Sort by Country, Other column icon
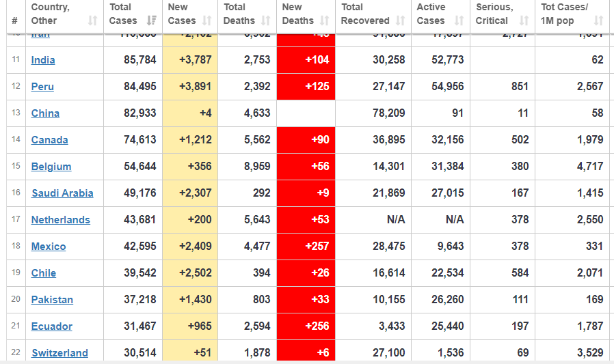 92,20
